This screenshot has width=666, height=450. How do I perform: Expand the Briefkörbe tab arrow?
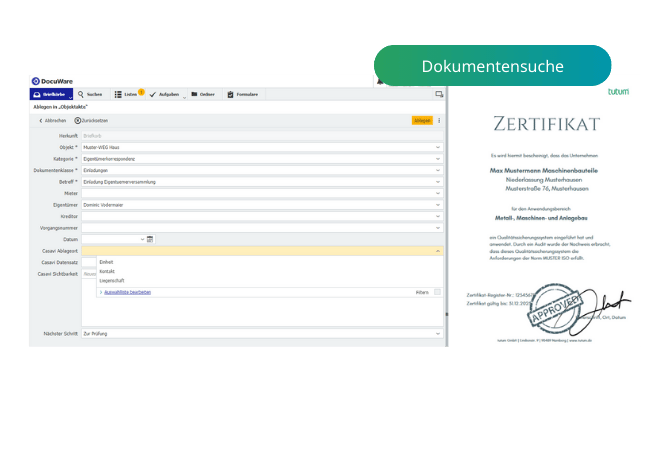click(x=71, y=97)
